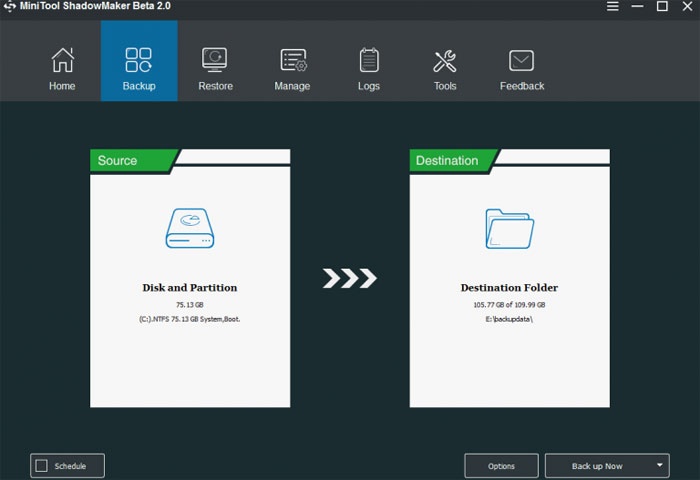Screen dimensions: 700x480
Task: Click the Feedback tab label
Action: click(522, 86)
